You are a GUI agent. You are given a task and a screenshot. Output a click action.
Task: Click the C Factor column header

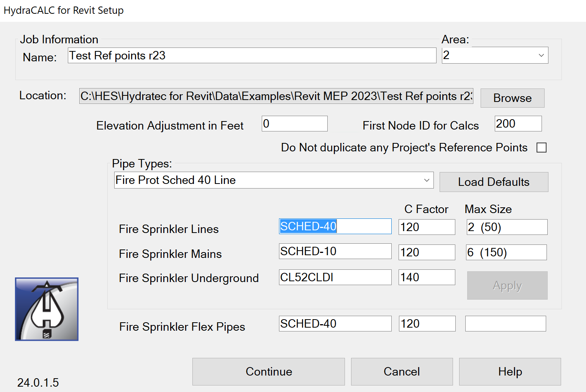(426, 209)
